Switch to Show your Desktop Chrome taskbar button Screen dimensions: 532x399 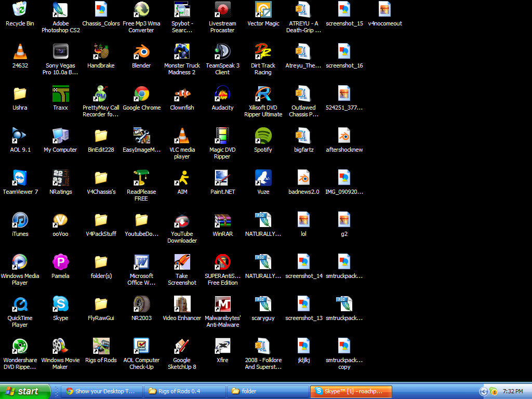pos(101,391)
